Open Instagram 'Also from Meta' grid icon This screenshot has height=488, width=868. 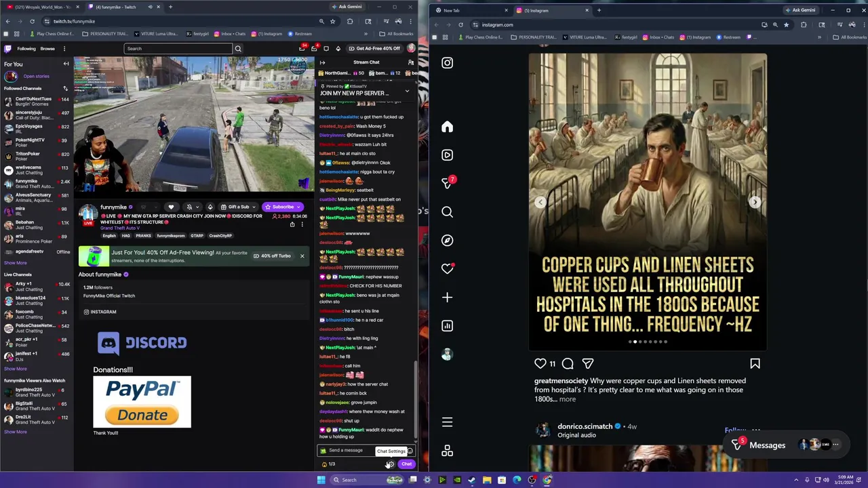tap(447, 451)
